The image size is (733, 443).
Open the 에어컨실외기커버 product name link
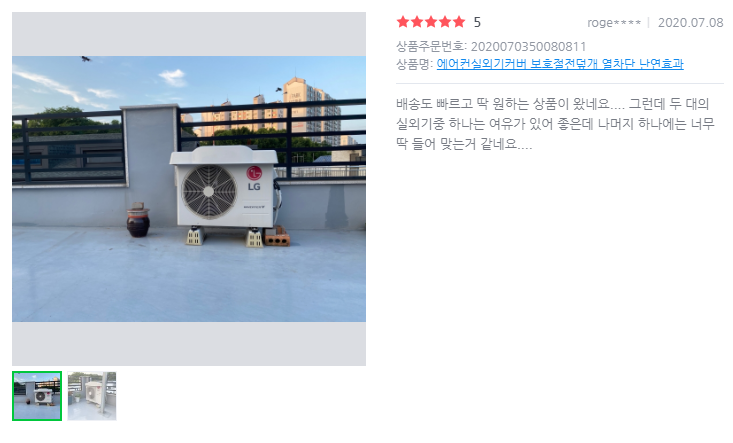point(560,64)
